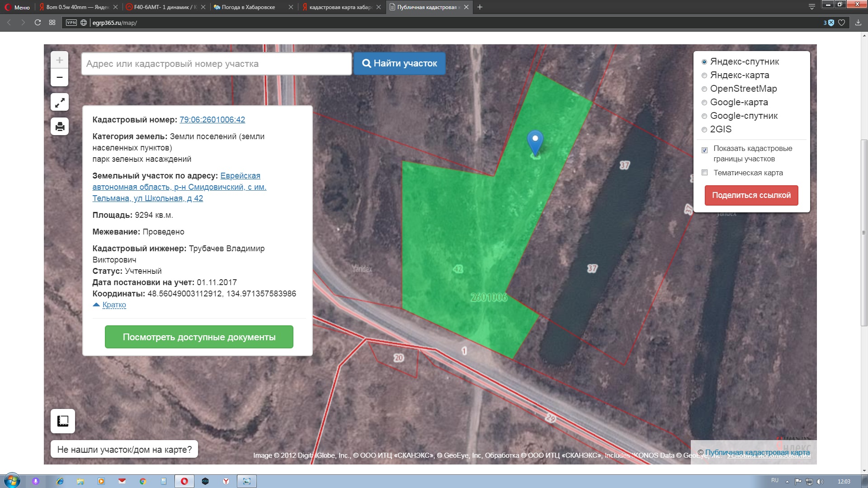This screenshot has width=868, height=488.
Task: Open cadastral number 79:06:2601006:42 link
Action: tap(212, 120)
